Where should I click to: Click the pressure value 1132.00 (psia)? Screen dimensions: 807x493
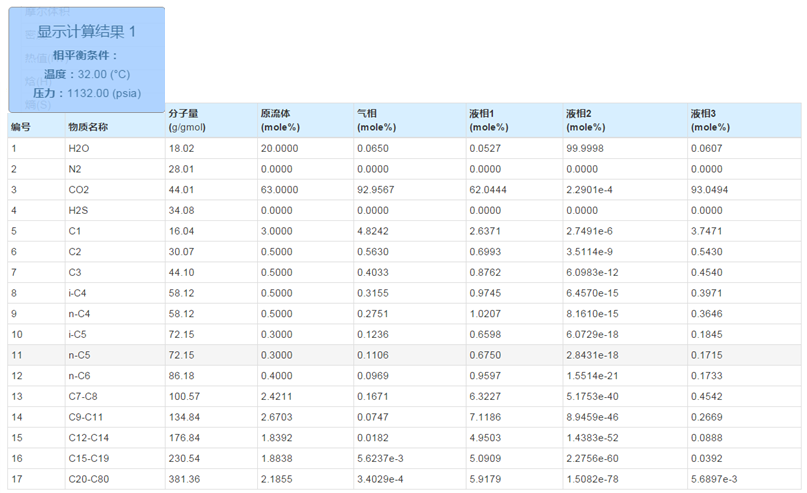[x=104, y=93]
